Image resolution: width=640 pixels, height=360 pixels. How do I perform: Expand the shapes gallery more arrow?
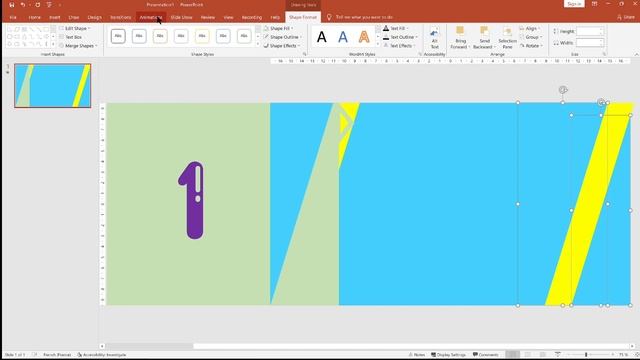pos(53,44)
